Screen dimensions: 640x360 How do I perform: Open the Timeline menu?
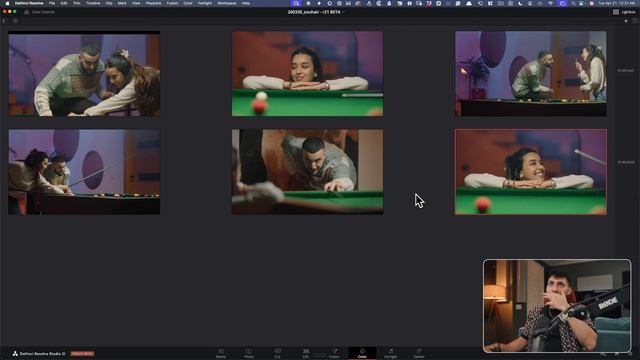click(x=93, y=3)
